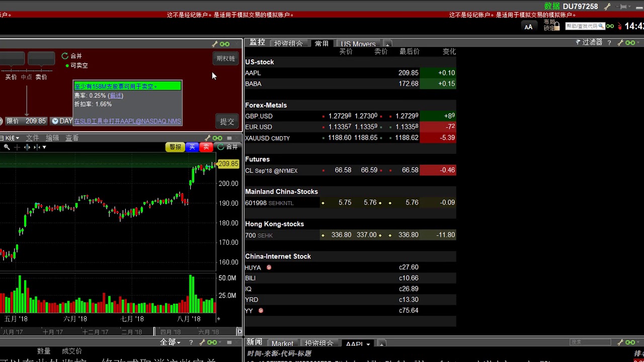
Task: Click the chart timeline scrollbar right arrow
Action: tap(239, 332)
